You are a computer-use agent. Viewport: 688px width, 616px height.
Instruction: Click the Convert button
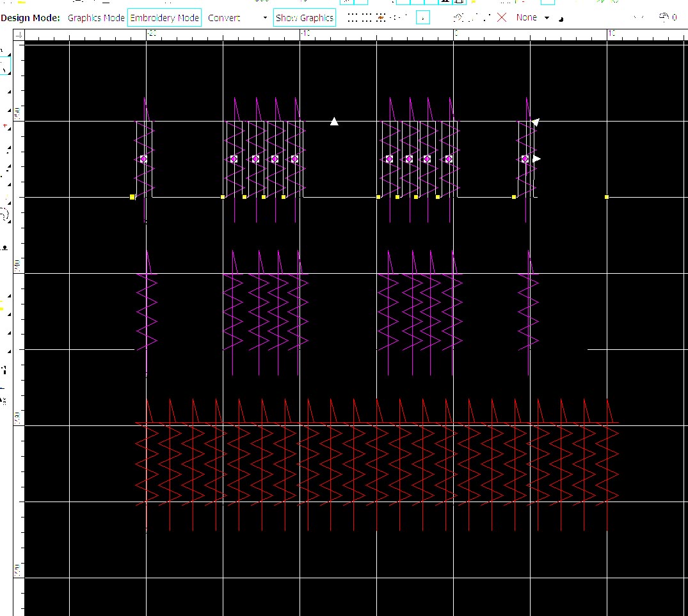(x=224, y=18)
